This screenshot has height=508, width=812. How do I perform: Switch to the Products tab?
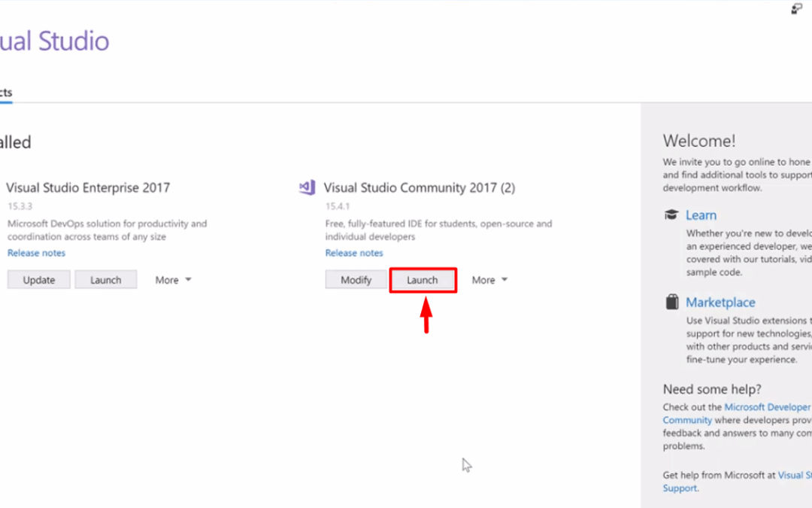[6, 93]
